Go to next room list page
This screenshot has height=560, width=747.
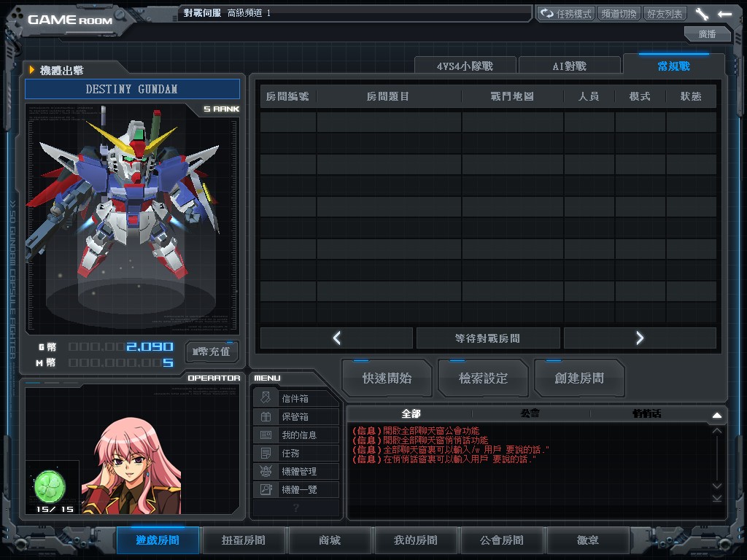640,338
